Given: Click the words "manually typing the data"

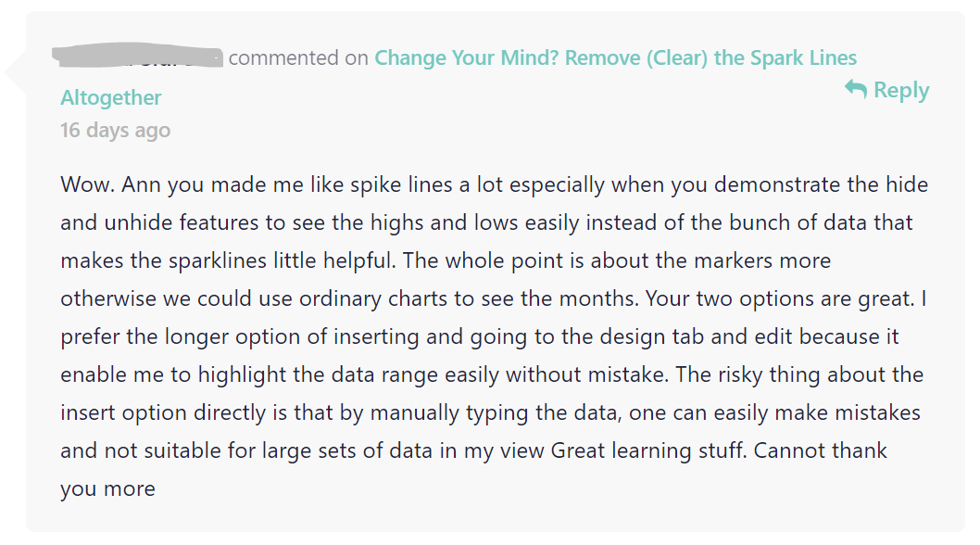Looking at the screenshot, I should click(496, 413).
